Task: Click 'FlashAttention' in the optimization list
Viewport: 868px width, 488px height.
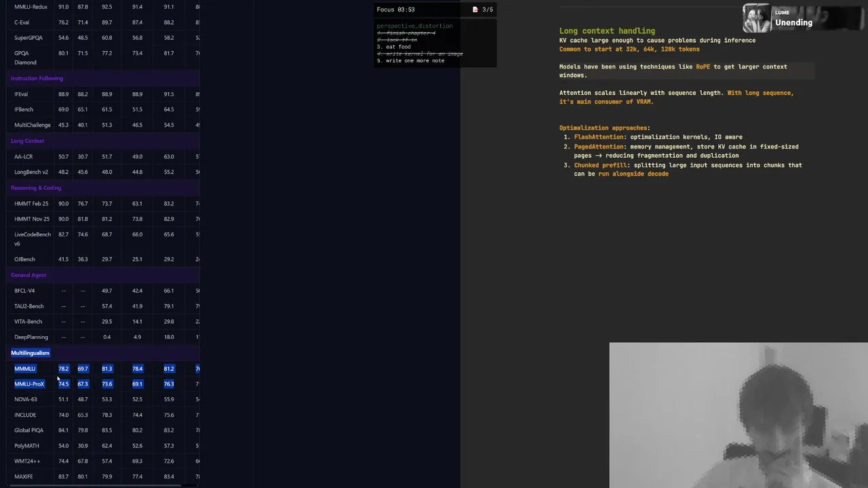Action: [x=598, y=137]
